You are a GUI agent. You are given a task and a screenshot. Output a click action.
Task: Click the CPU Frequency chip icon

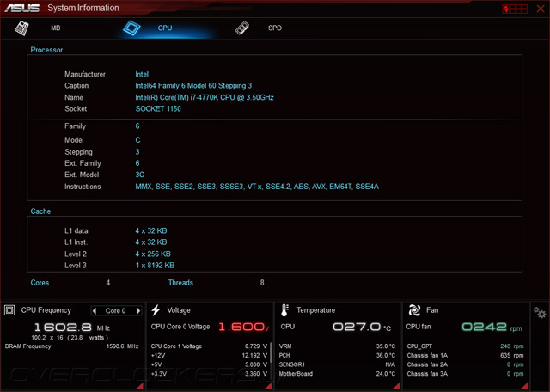point(9,310)
